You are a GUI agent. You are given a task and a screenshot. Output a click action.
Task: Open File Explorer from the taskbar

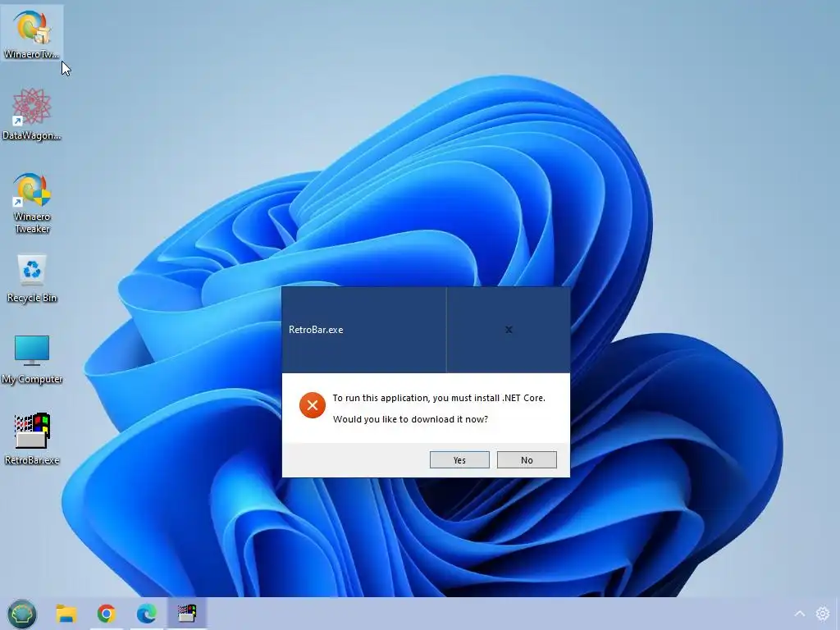(x=66, y=614)
